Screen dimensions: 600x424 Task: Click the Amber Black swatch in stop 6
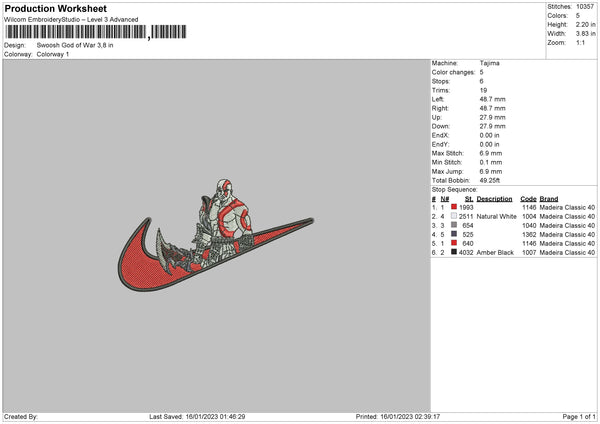click(454, 252)
